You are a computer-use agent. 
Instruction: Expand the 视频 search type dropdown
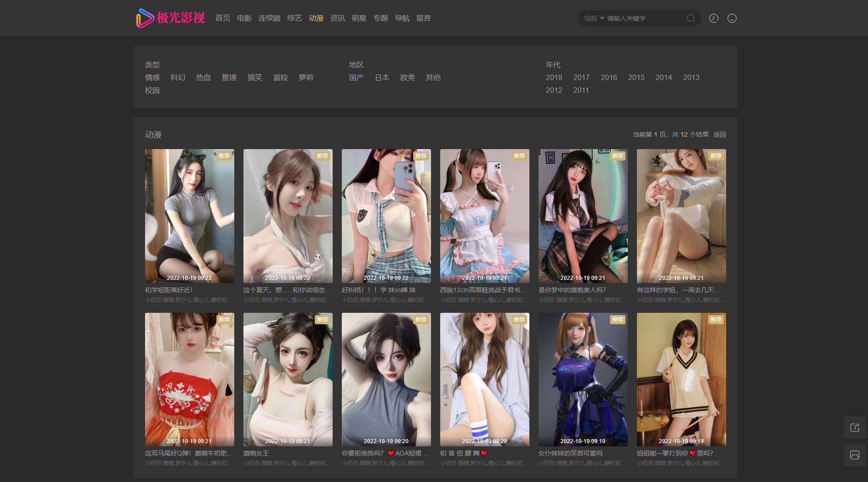point(594,18)
